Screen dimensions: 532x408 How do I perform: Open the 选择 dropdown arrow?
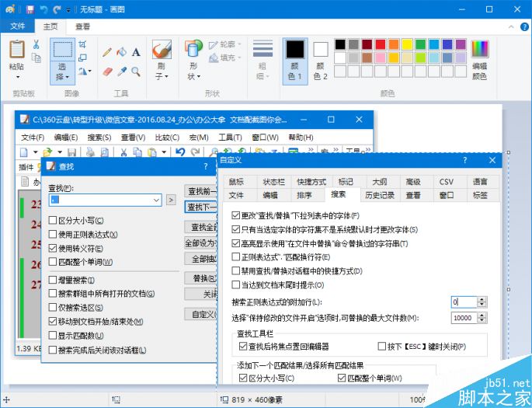click(x=67, y=77)
